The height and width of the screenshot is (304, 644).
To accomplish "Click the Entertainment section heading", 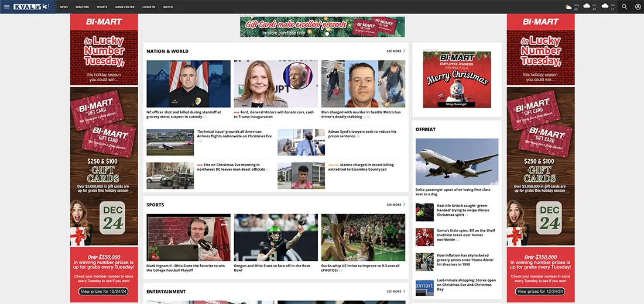I will pyautogui.click(x=166, y=292).
